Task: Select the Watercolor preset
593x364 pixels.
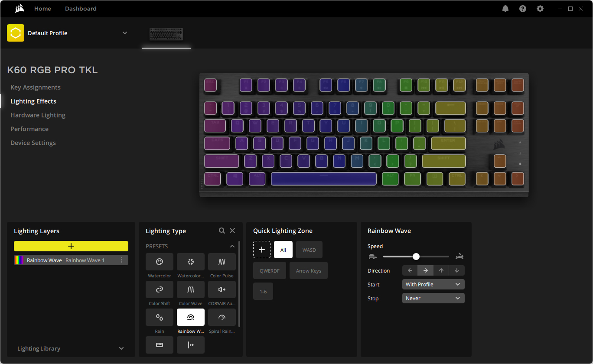Action: tap(160, 262)
